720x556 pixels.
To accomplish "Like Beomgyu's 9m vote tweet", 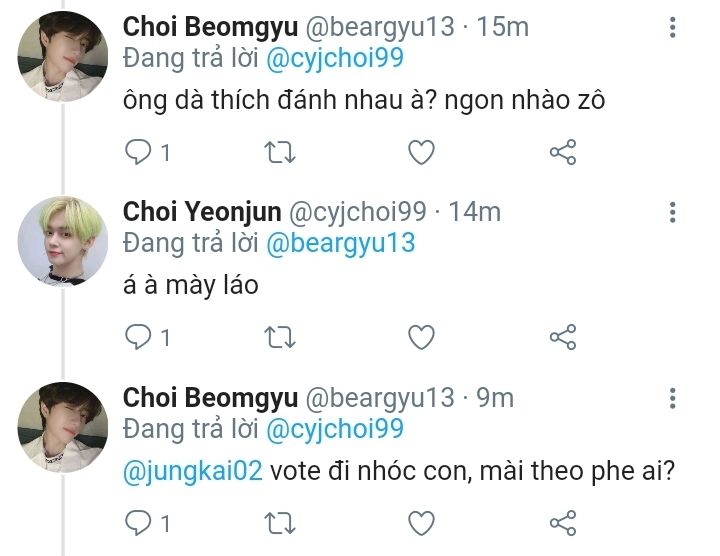I will 422,522.
